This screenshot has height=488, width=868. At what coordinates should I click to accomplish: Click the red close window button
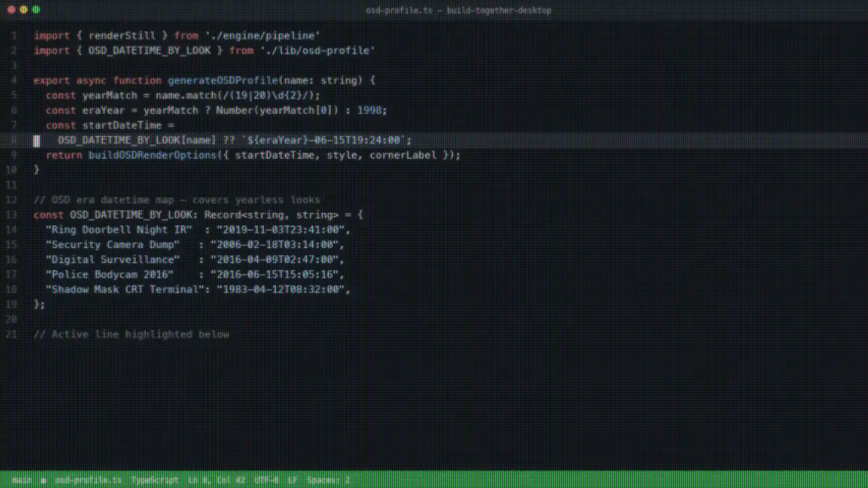pyautogui.click(x=12, y=9)
